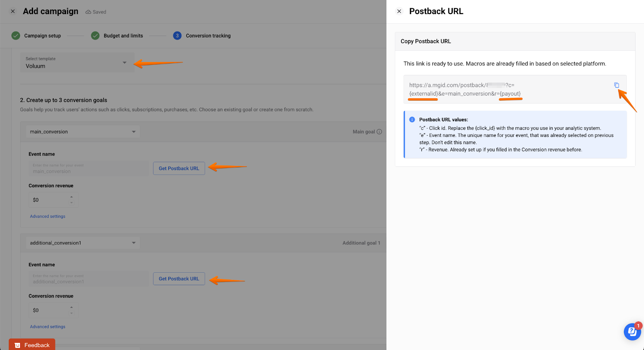Viewport: 644px width, 350px height.
Task: Open Advanced settings under main_conversion
Action: [47, 216]
